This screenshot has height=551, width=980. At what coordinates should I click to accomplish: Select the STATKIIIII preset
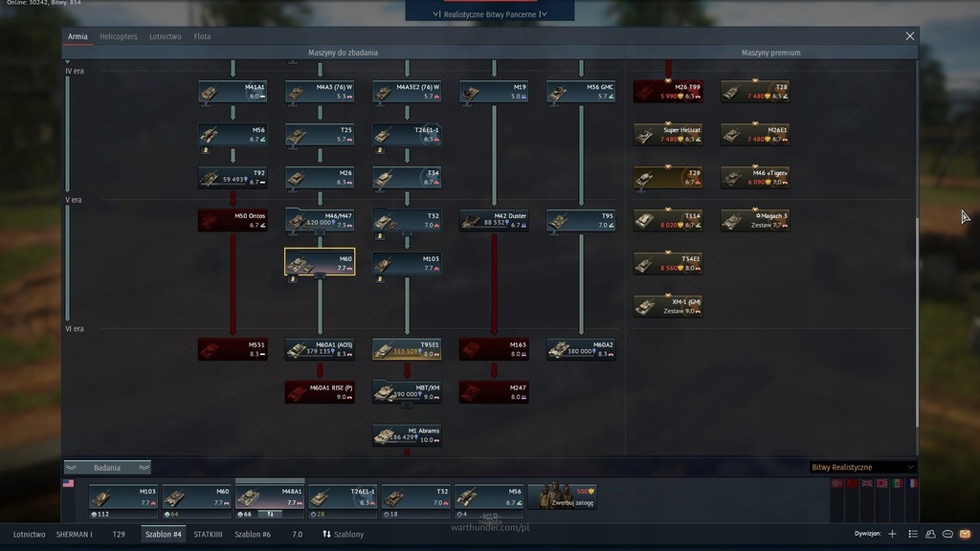click(208, 534)
